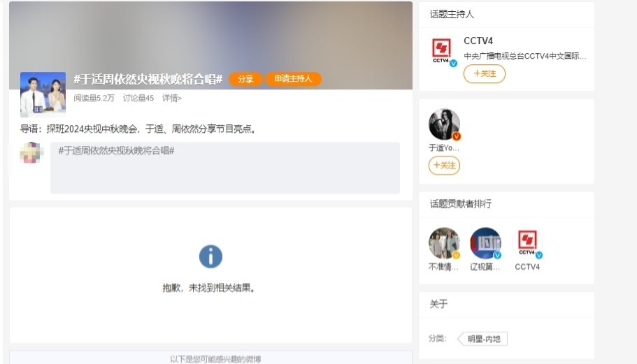Open the user avatar beside the post box
Viewport: 637px width, 364px height.
click(x=31, y=153)
